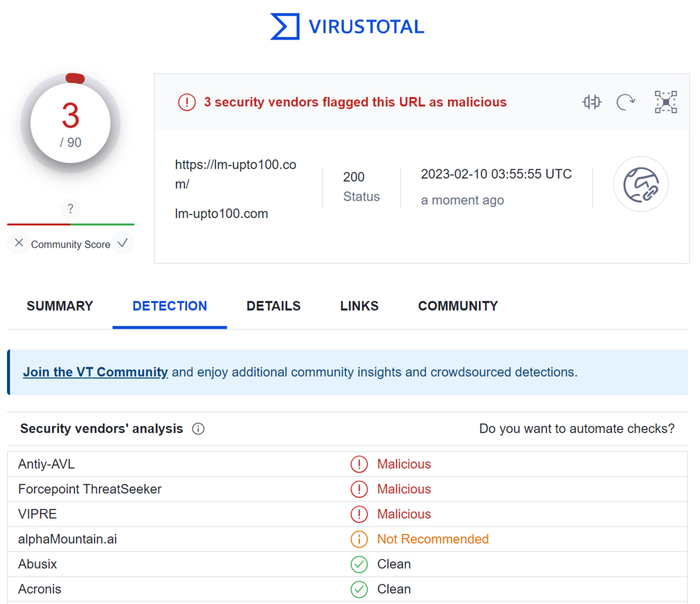The height and width of the screenshot is (604, 700).
Task: Click the 200 status value
Action: (x=353, y=177)
